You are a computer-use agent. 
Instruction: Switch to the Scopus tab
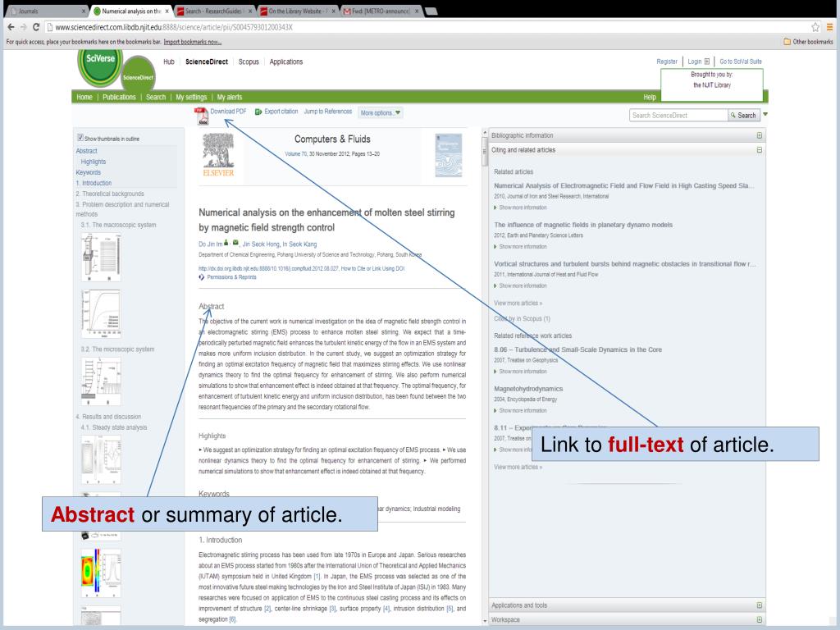(249, 62)
